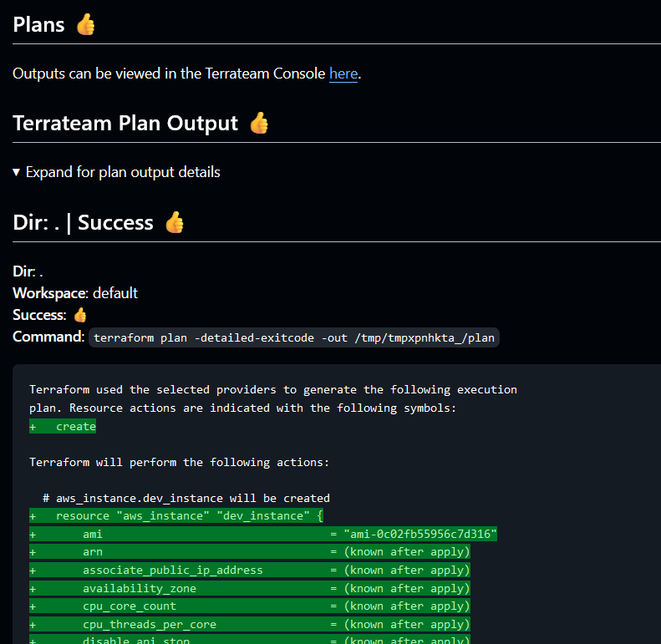This screenshot has height=644, width=661.
Task: Click 'Workspace: default' line
Action: [x=75, y=293]
